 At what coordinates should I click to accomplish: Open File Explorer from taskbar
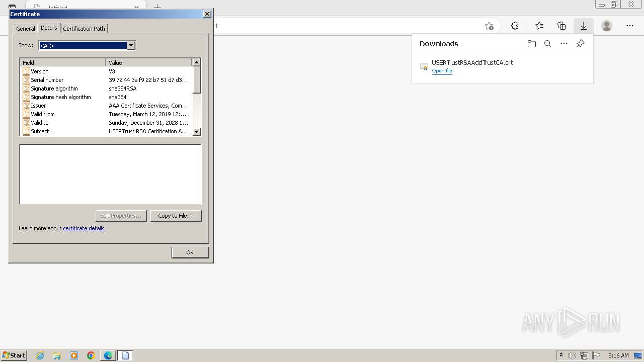(57, 355)
